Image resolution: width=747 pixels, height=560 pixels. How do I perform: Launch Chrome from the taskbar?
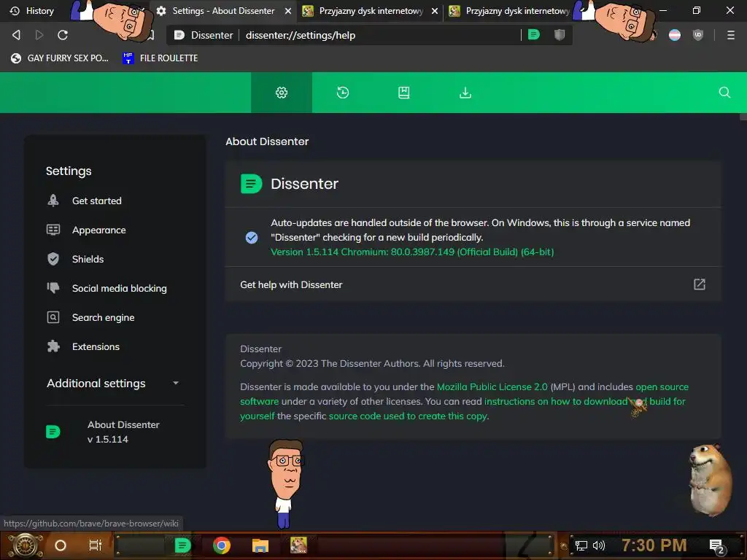tap(222, 545)
